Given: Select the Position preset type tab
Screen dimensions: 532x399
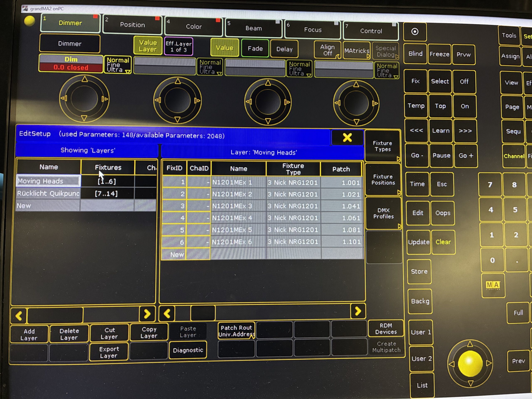Looking at the screenshot, I should pos(132,25).
